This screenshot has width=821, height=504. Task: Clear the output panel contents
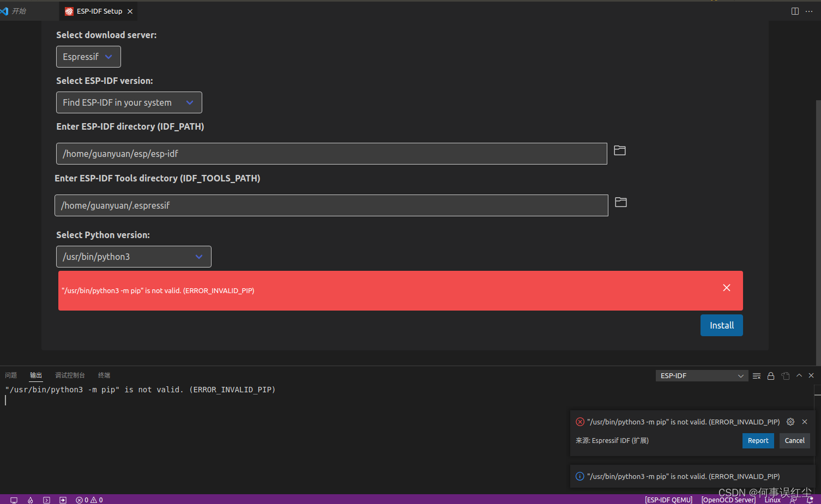pos(757,376)
